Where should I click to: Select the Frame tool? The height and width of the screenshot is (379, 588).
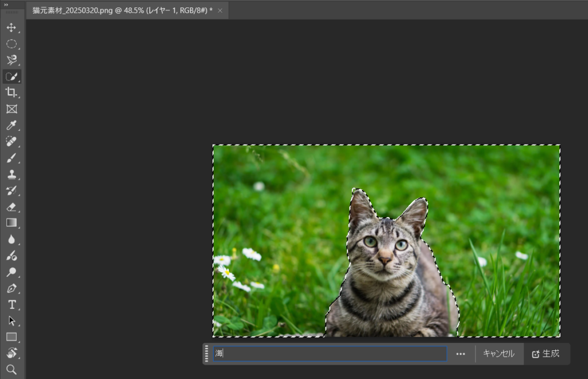coord(11,109)
